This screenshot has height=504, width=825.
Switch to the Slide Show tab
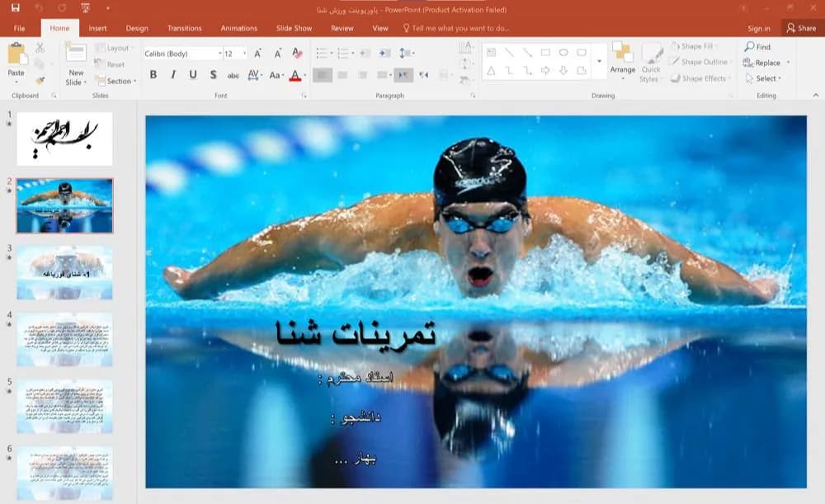[x=295, y=28]
